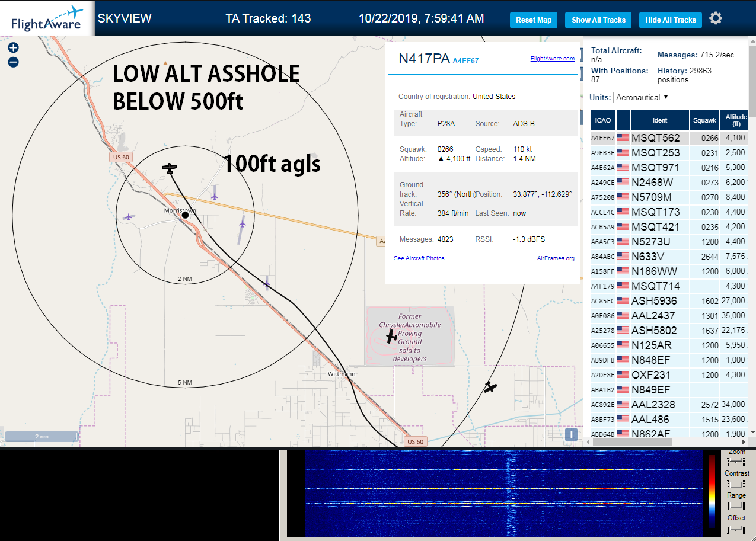Open the Units dropdown menu

tap(642, 97)
